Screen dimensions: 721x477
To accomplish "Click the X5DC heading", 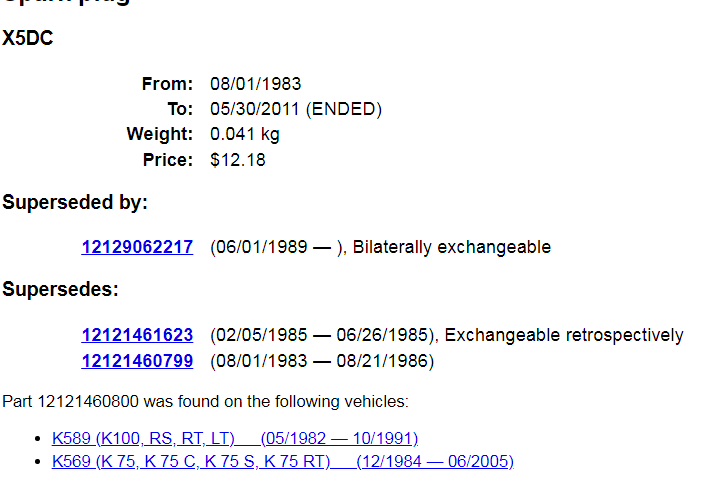I will [x=28, y=40].
